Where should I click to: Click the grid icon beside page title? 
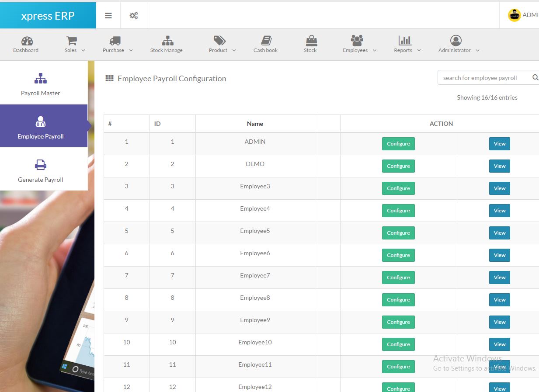click(110, 78)
